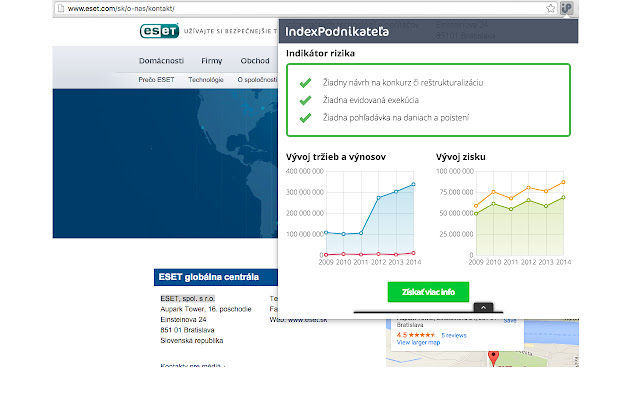This screenshot has width=640, height=400.
Task: Click 2014 orange data point in profit chart
Action: pyautogui.click(x=564, y=182)
